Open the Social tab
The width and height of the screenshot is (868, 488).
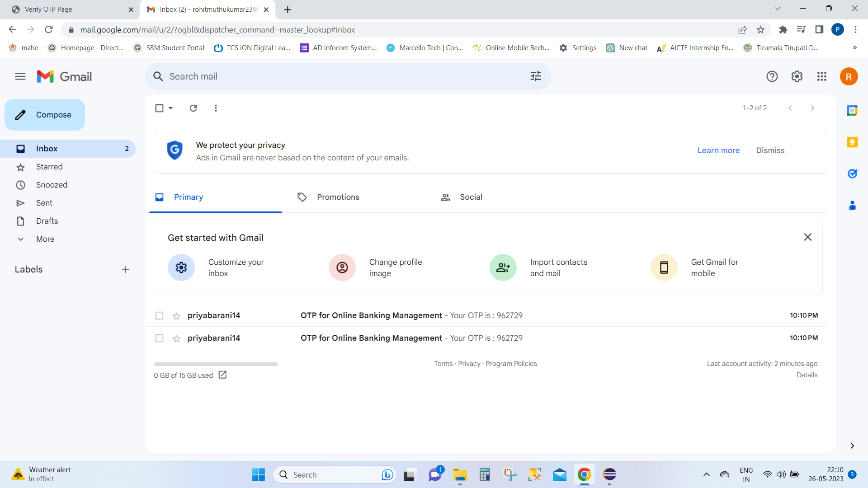[x=471, y=197]
